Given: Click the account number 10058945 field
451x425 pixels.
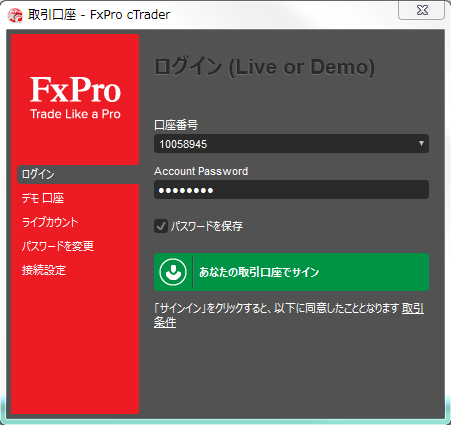Looking at the screenshot, I should [291, 144].
